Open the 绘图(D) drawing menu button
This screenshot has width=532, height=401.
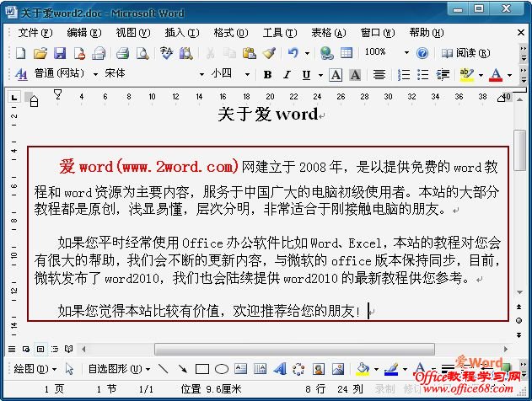tap(35, 369)
